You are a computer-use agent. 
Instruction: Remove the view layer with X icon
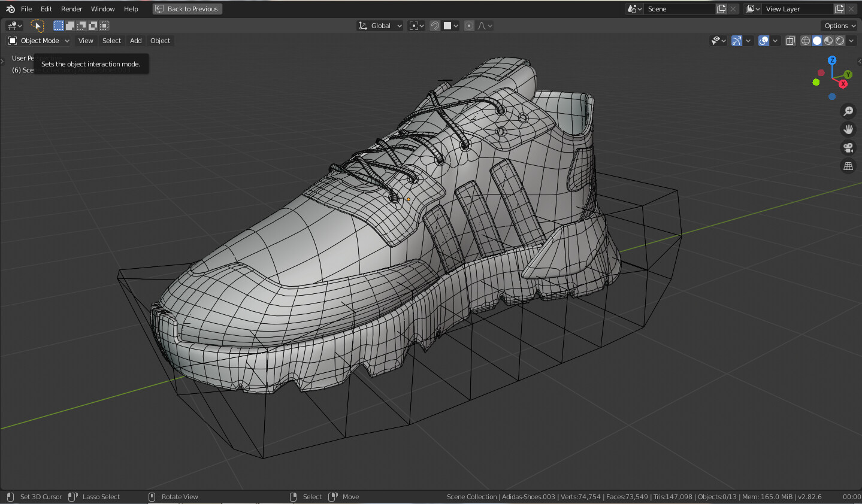point(851,9)
